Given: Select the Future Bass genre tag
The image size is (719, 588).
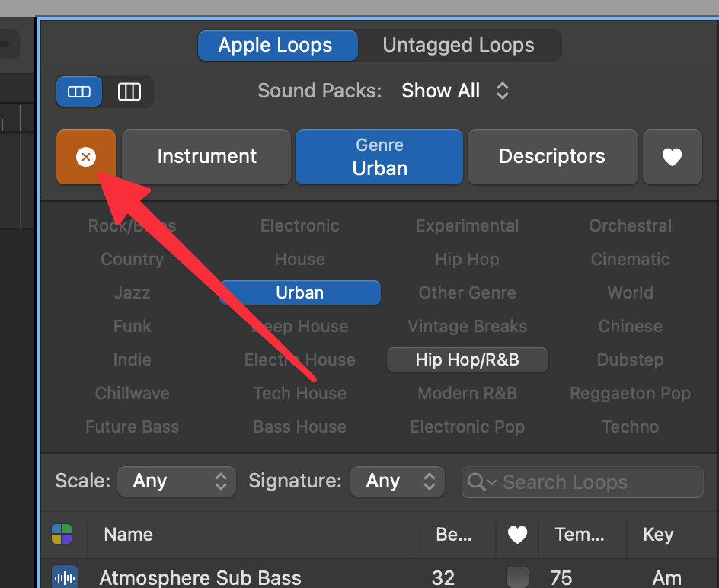Looking at the screenshot, I should 132,427.
